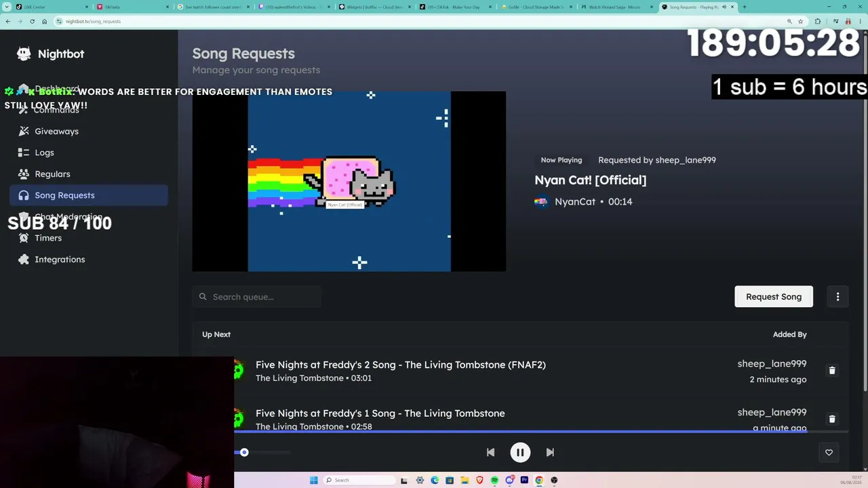Viewport: 868px width, 488px height.
Task: Open the Logs list icon
Action: coord(24,152)
